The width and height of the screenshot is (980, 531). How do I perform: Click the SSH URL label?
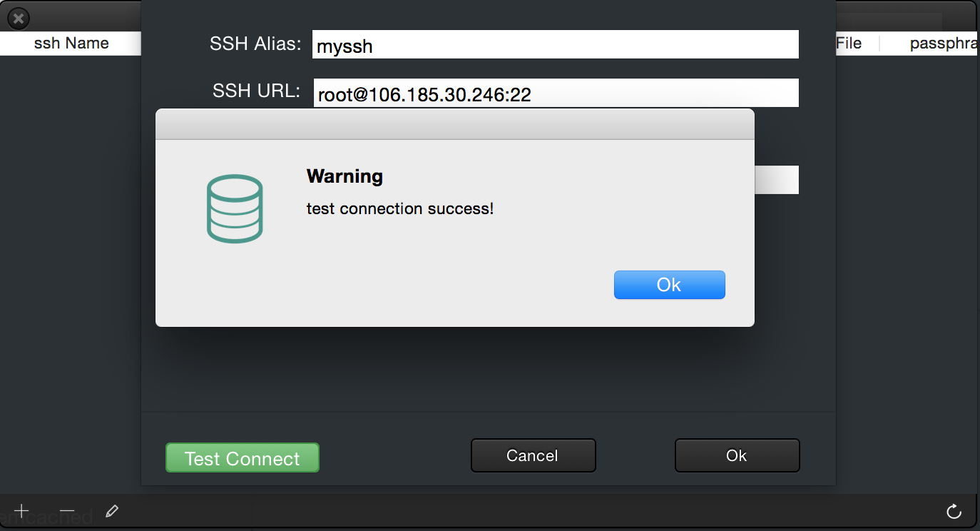click(x=256, y=91)
